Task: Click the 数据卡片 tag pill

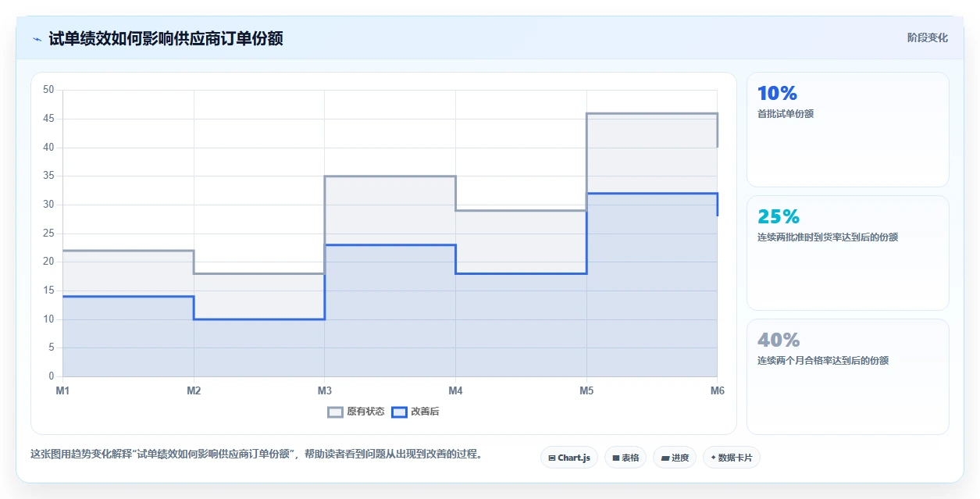Action: tap(731, 458)
